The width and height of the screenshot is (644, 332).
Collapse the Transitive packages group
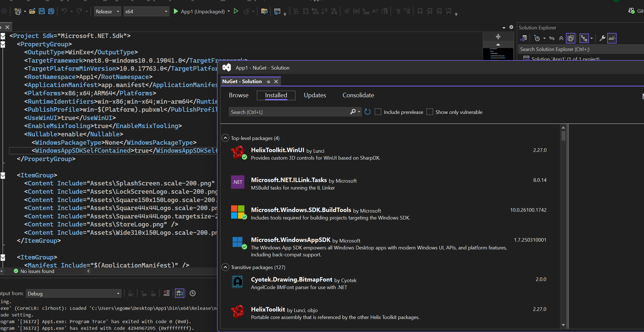(x=225, y=267)
